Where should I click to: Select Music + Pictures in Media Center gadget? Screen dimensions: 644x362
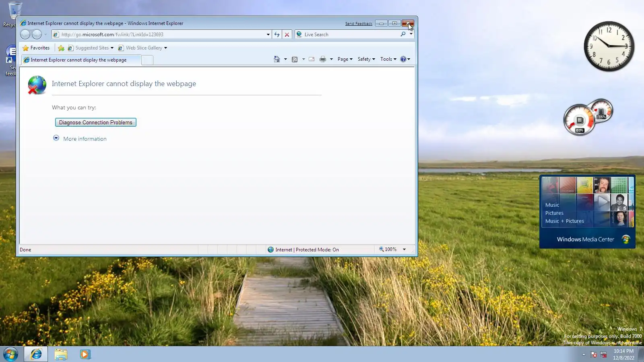(565, 221)
